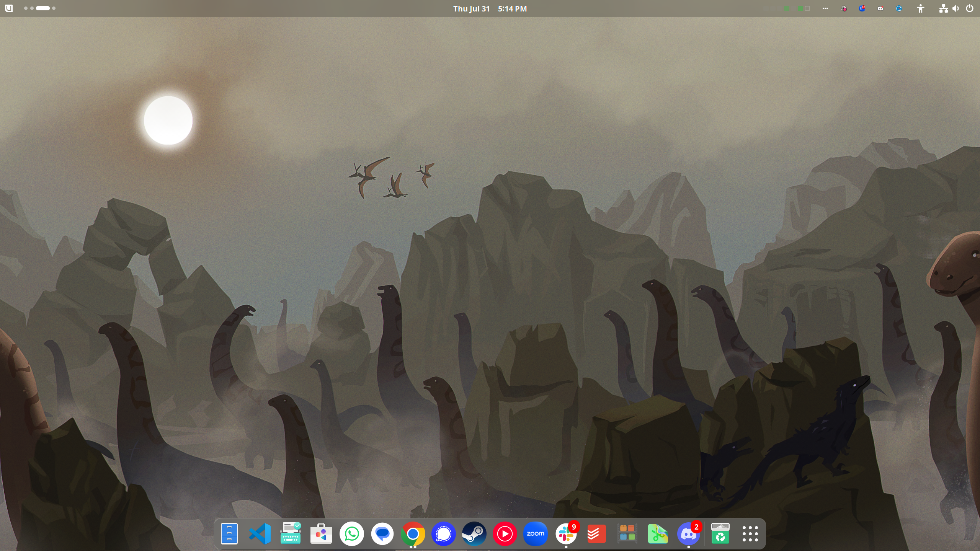980x551 pixels.
Task: Launch WhatsApp from the dock
Action: (x=351, y=533)
